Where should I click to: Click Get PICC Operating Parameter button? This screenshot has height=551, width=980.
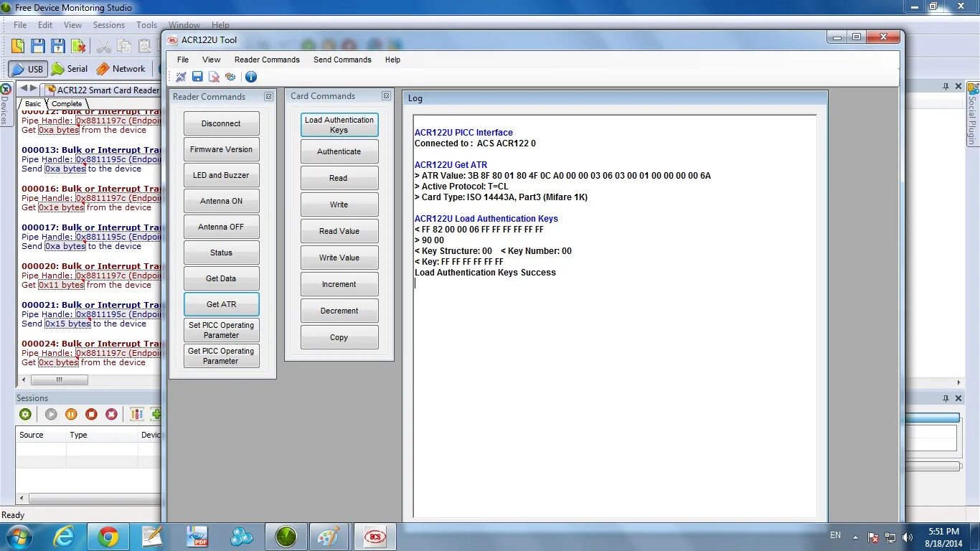tap(221, 356)
